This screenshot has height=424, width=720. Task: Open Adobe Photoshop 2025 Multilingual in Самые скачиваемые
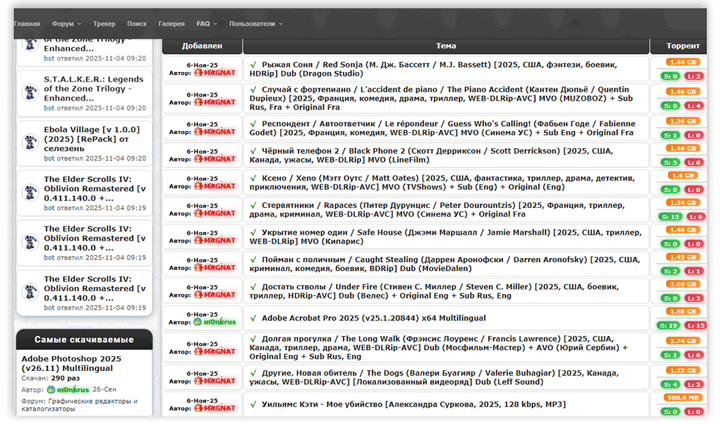pos(71,363)
